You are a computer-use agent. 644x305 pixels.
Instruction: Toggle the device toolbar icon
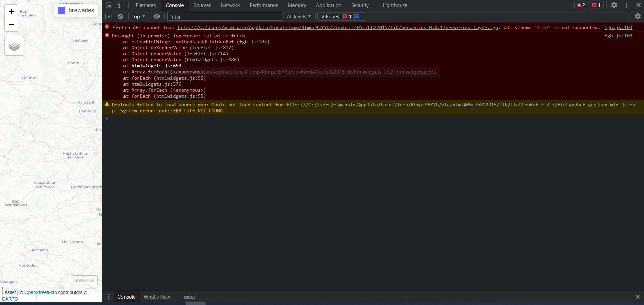pyautogui.click(x=120, y=5)
